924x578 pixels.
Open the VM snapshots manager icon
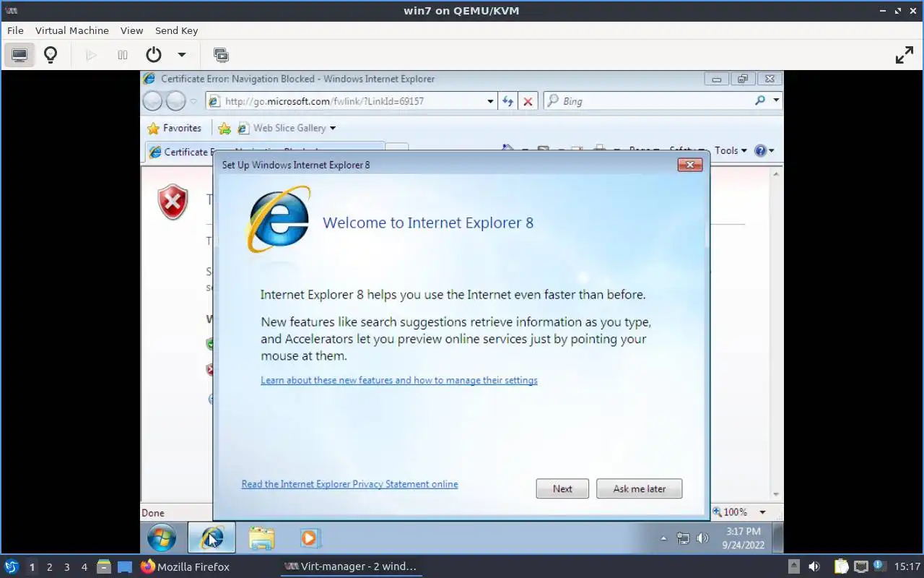221,55
